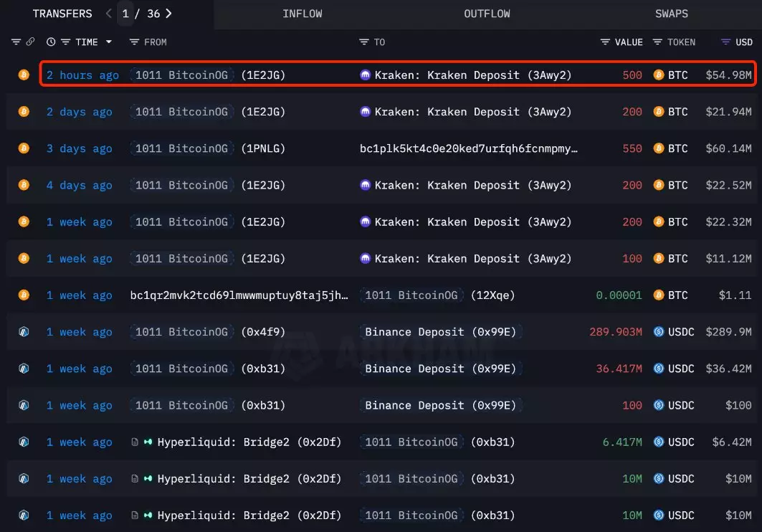
Task: Go to next transfers page arrow
Action: click(x=169, y=14)
